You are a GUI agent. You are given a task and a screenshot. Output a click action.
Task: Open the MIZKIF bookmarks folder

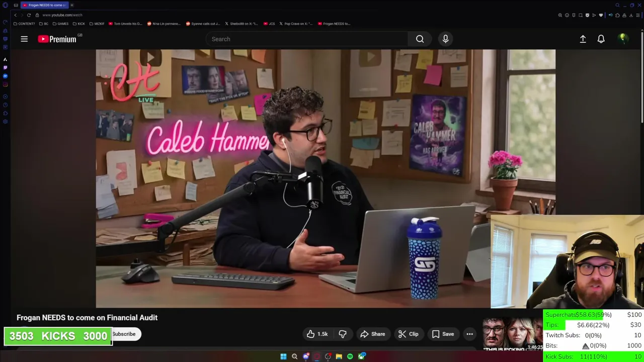[x=97, y=24]
